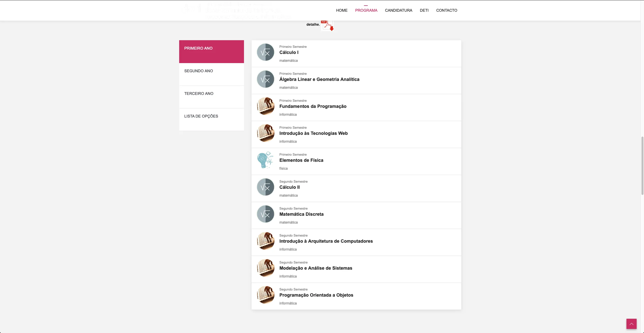Go to the HOME menu item
The height and width of the screenshot is (333, 644).
(342, 10)
